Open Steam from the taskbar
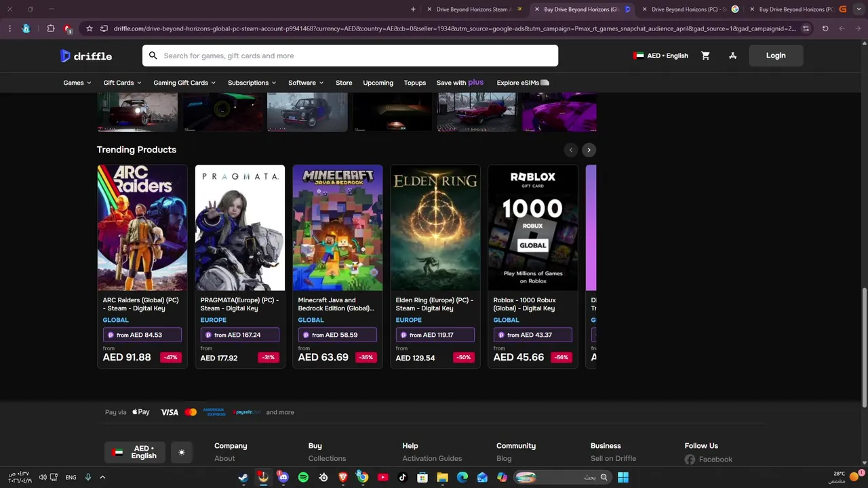 [243, 477]
